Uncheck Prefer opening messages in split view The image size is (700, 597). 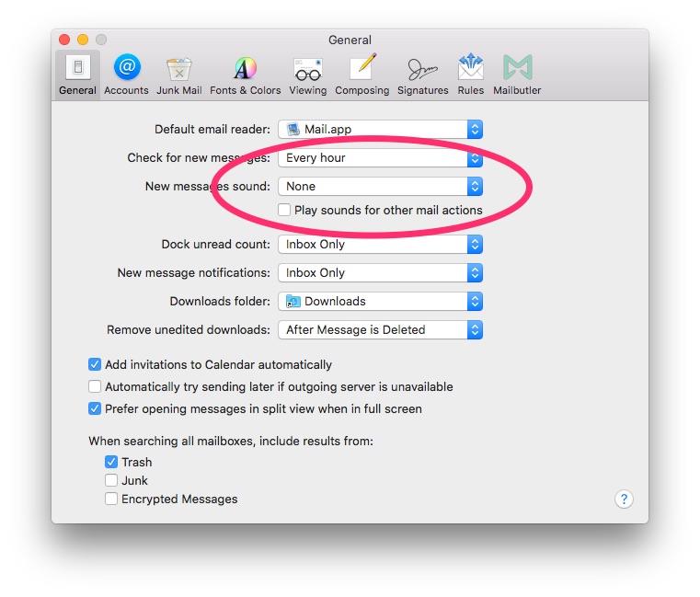(95, 408)
